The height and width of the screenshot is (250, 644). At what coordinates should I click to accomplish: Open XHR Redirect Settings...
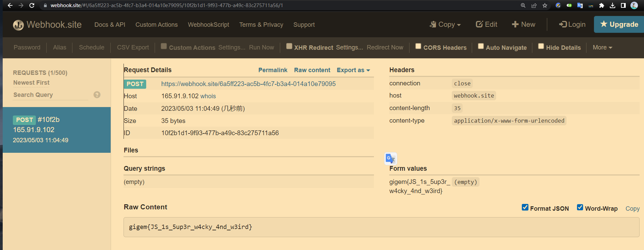click(350, 47)
